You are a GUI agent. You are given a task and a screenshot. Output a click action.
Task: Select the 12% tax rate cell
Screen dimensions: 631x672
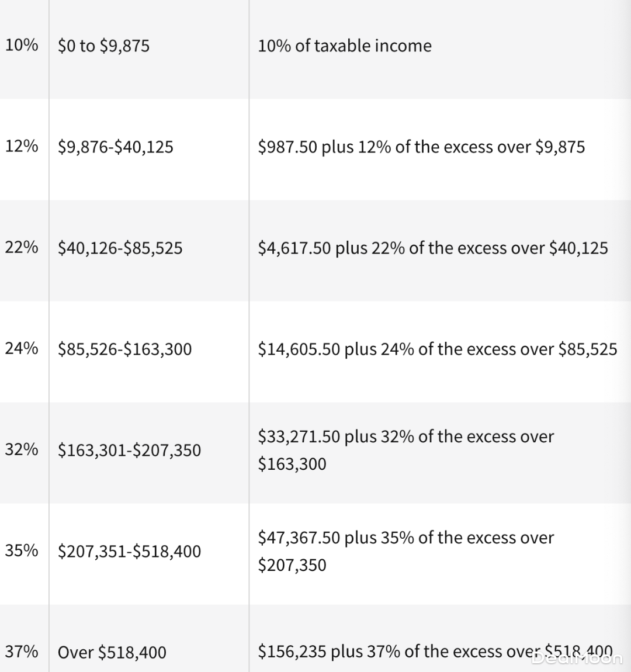point(22,146)
